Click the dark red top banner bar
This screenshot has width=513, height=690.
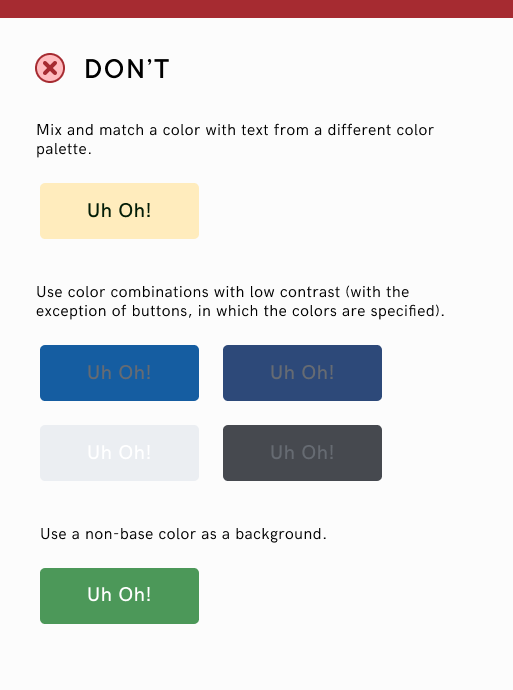[256, 9]
